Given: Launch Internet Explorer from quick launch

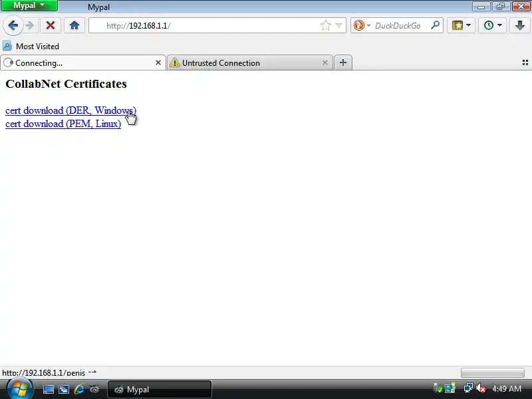Looking at the screenshot, I should point(79,389).
